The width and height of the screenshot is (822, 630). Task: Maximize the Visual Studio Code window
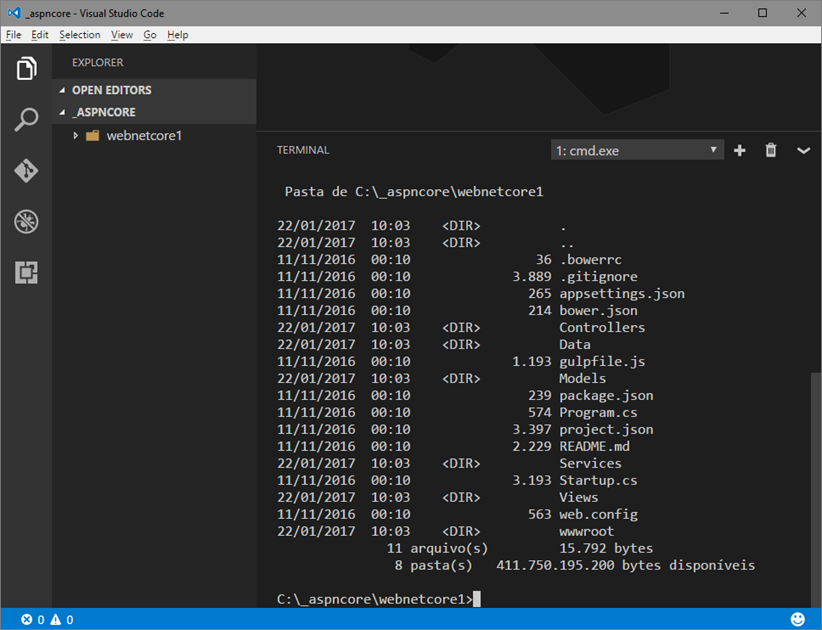pyautogui.click(x=762, y=13)
